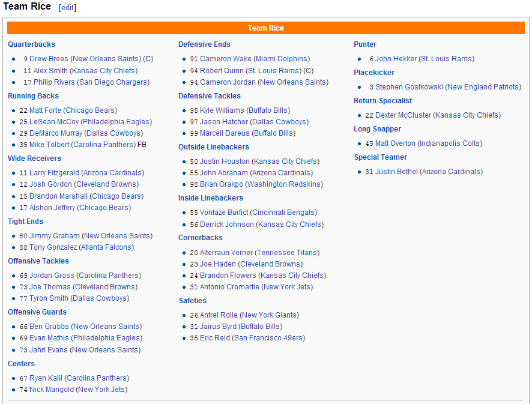
Task: Open the Defensive Ends heading link
Action: pyautogui.click(x=204, y=44)
